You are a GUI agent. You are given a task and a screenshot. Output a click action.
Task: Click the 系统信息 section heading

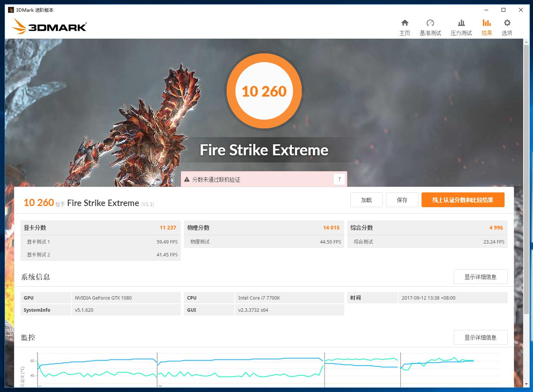click(x=35, y=277)
